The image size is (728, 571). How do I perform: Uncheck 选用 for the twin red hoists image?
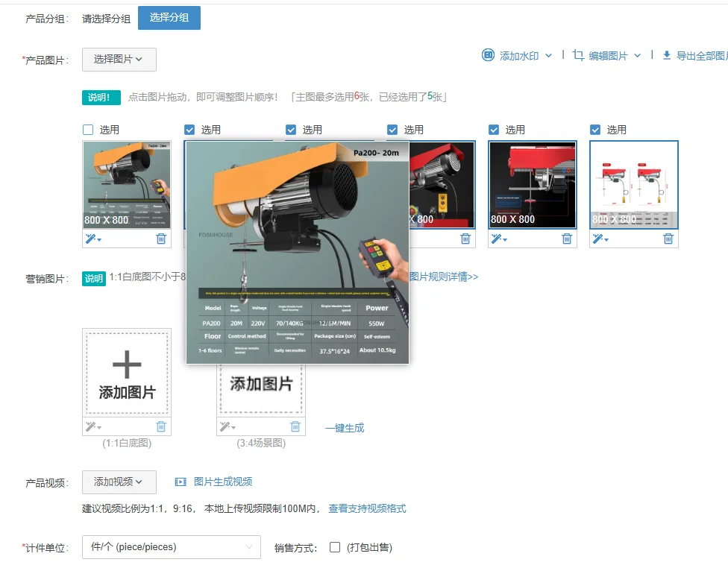[x=595, y=130]
